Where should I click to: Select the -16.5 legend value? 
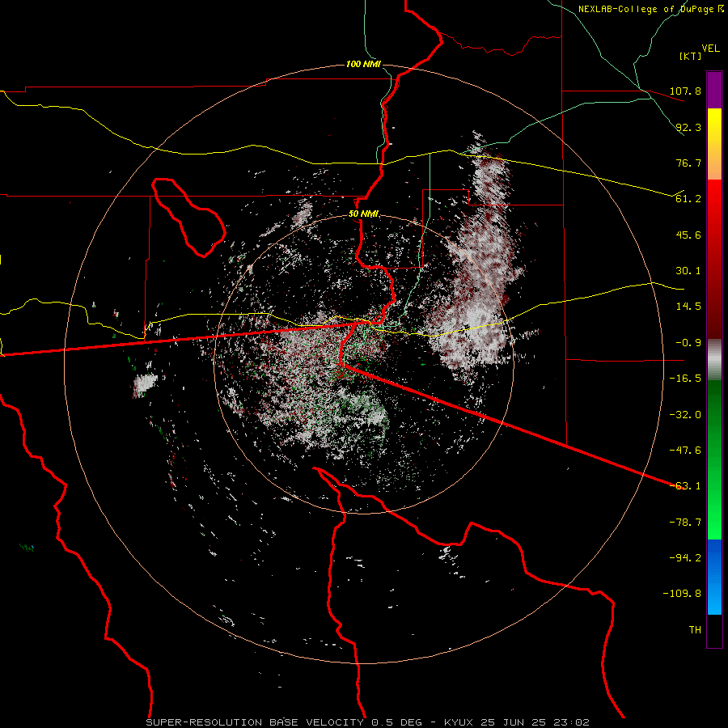point(685,379)
